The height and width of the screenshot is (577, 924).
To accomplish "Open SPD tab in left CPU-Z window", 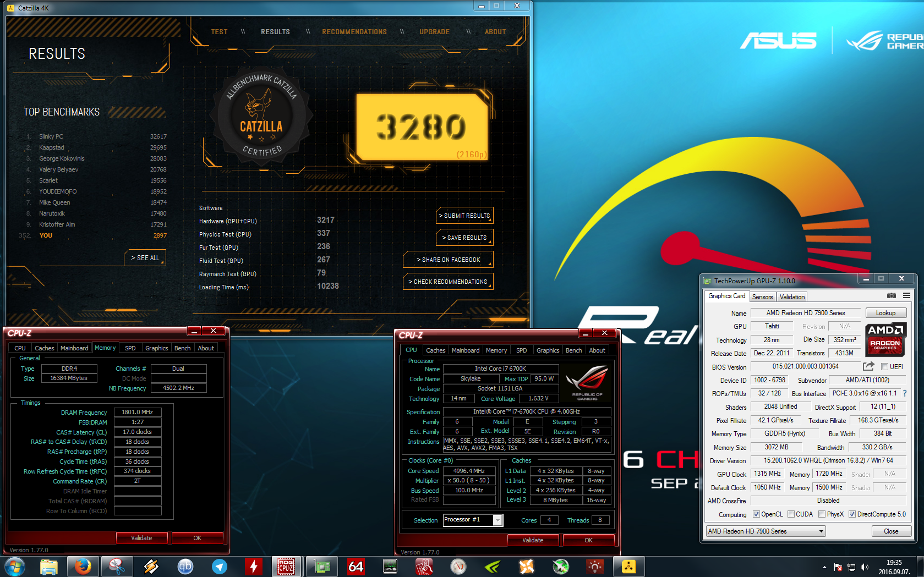I will 130,348.
